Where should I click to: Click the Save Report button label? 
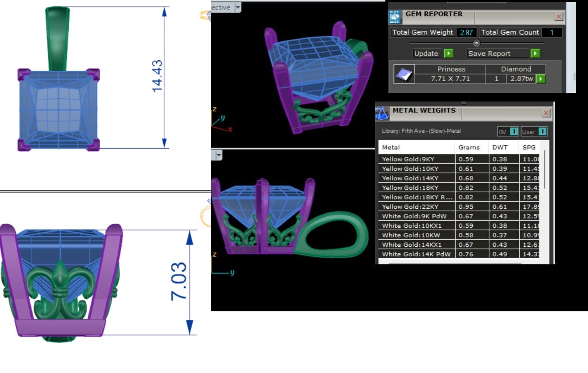pos(489,54)
